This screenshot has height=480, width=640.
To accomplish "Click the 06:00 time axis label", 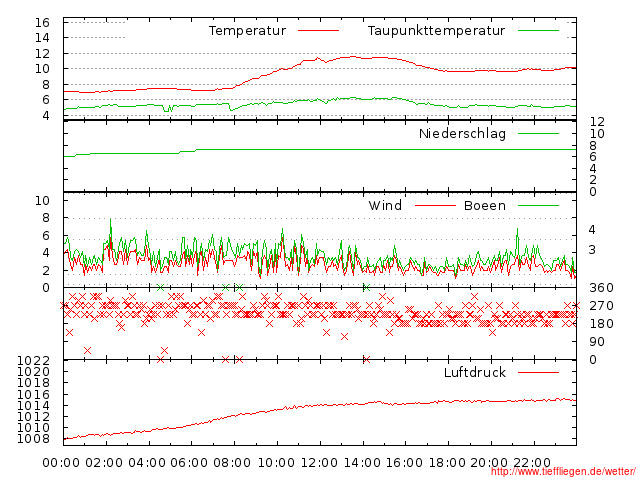I will [x=189, y=463].
